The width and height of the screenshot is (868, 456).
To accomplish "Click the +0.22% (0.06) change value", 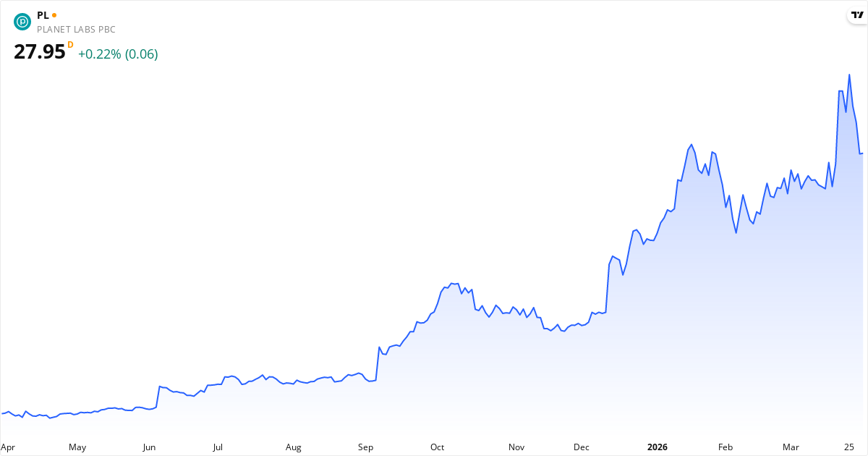I will (x=118, y=54).
